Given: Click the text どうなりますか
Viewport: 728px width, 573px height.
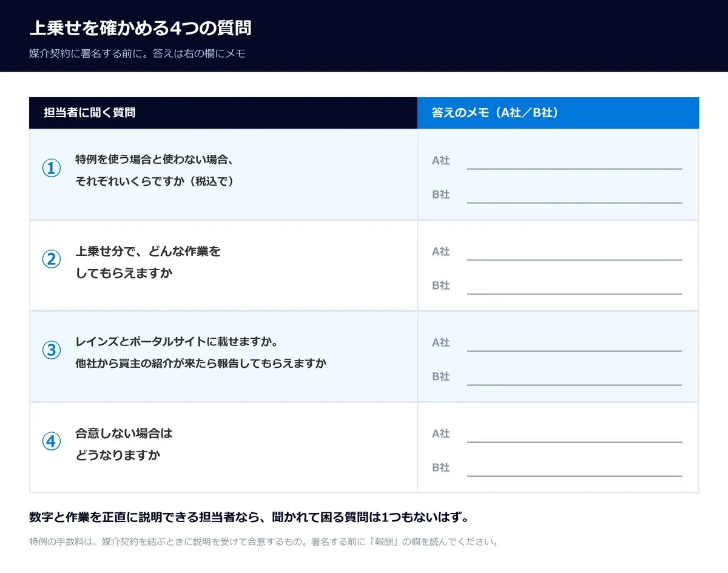Looking at the screenshot, I should tap(118, 455).
